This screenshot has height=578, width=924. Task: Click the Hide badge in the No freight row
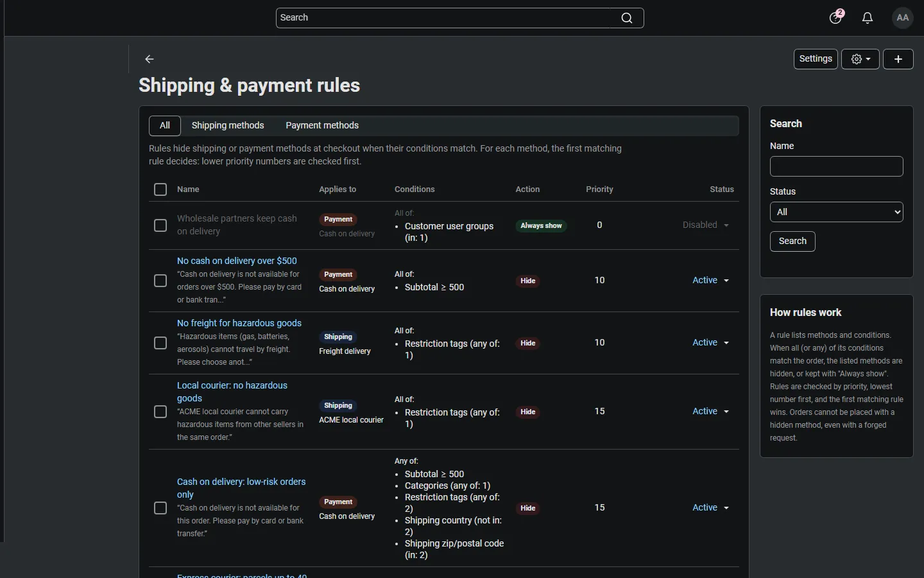pos(528,344)
